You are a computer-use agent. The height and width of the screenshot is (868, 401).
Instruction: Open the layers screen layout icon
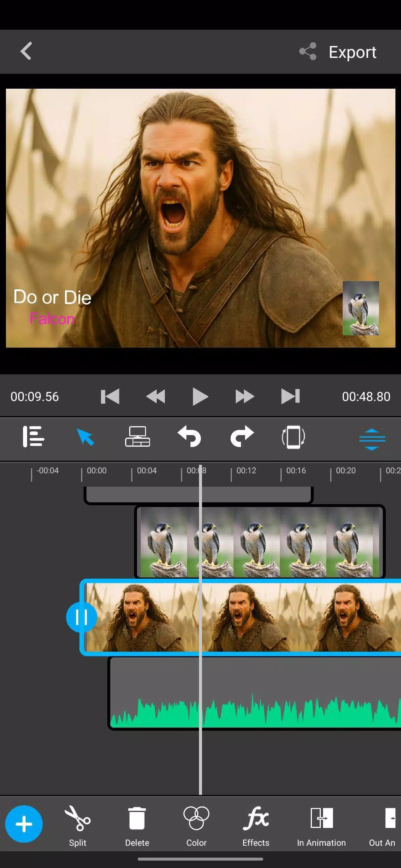point(137,437)
